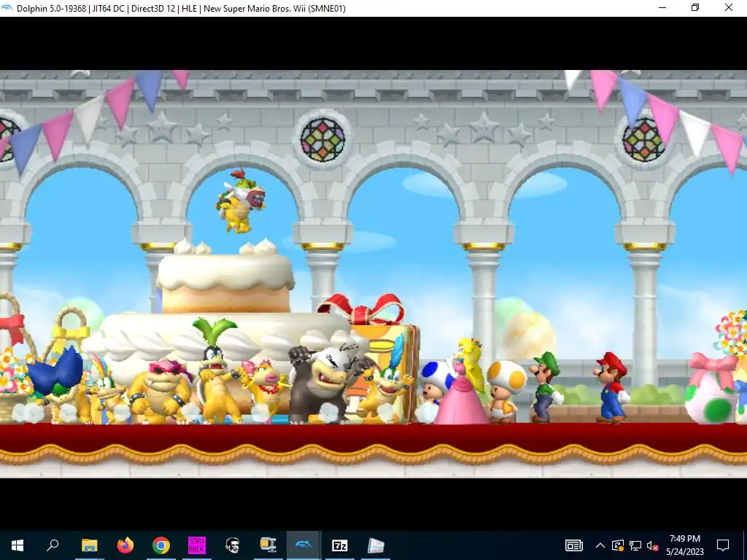Image resolution: width=747 pixels, height=560 pixels.
Task: Open News and interests widget
Action: coord(574,545)
